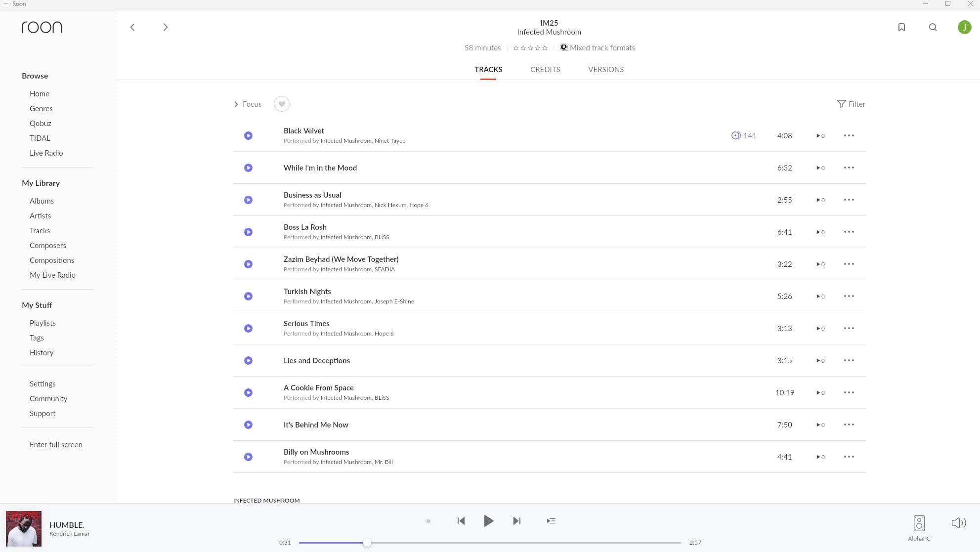This screenshot has height=552, width=980.
Task: Click the shuffle/queue icon in transport
Action: click(551, 520)
